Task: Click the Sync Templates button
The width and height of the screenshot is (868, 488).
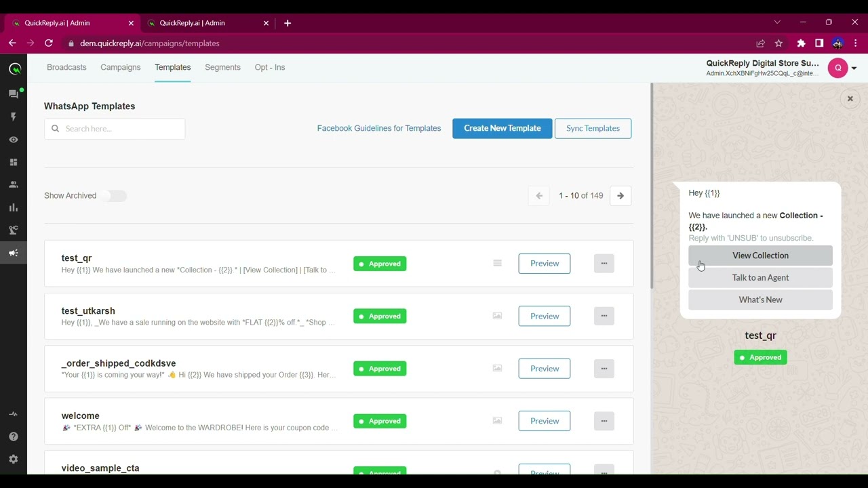Action: [x=593, y=128]
